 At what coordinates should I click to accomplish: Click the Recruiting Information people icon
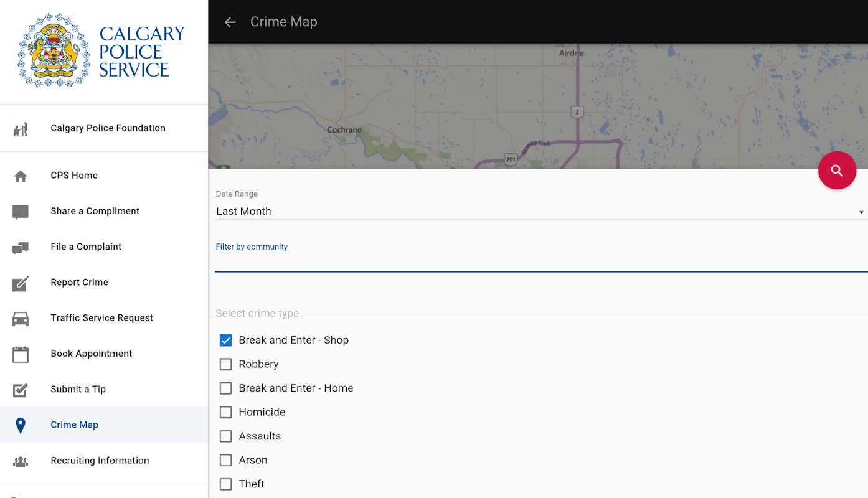pos(21,461)
